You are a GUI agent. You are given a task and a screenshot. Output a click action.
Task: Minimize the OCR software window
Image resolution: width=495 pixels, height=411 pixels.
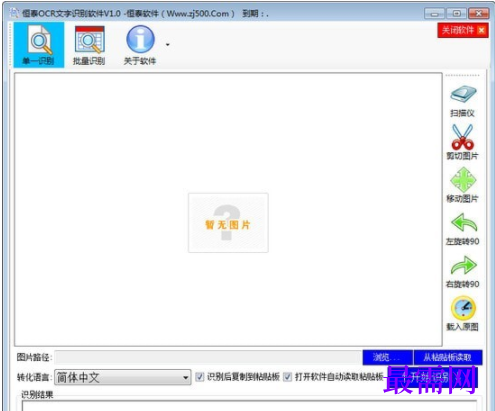[434, 14]
